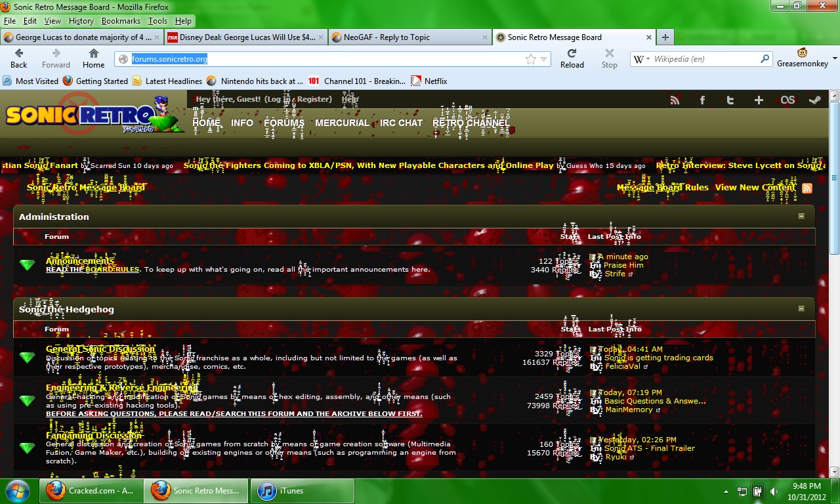This screenshot has height=504, width=840.
Task: Open the View New Content link
Action: pyautogui.click(x=755, y=188)
